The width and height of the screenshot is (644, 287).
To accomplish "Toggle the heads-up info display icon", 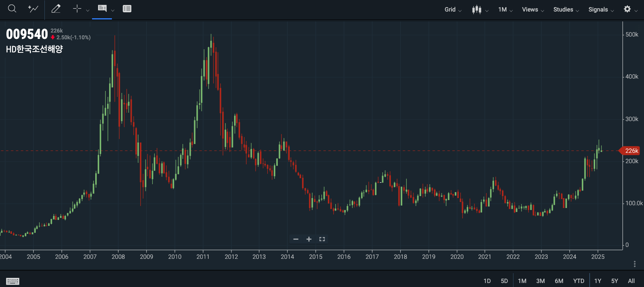I will coord(102,8).
